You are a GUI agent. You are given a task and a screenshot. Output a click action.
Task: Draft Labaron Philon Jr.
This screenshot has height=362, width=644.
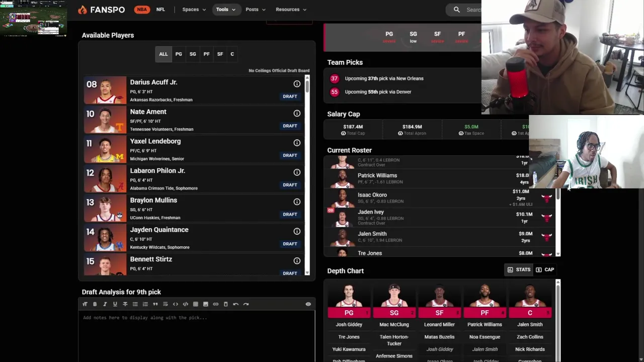[290, 185]
